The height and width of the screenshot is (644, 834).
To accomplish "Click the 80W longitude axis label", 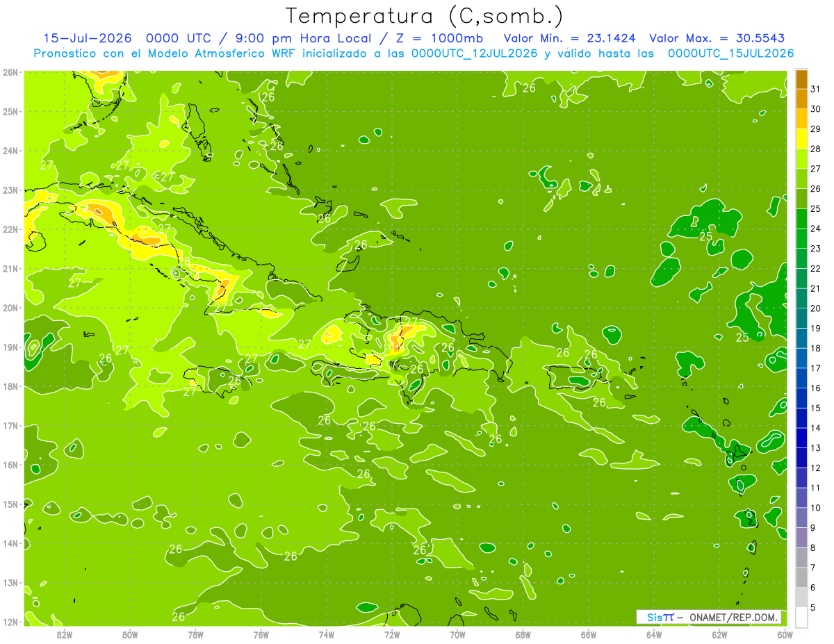I will [130, 634].
